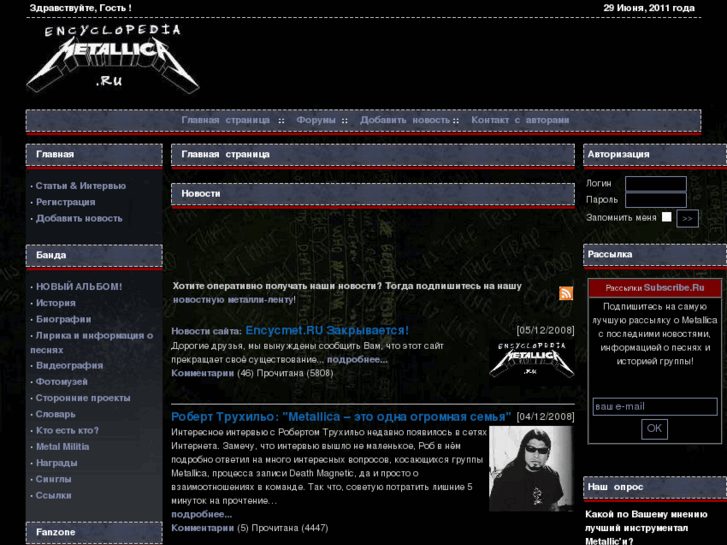Click the Рассылка block header
Screen dimensions: 727x545
655,255
